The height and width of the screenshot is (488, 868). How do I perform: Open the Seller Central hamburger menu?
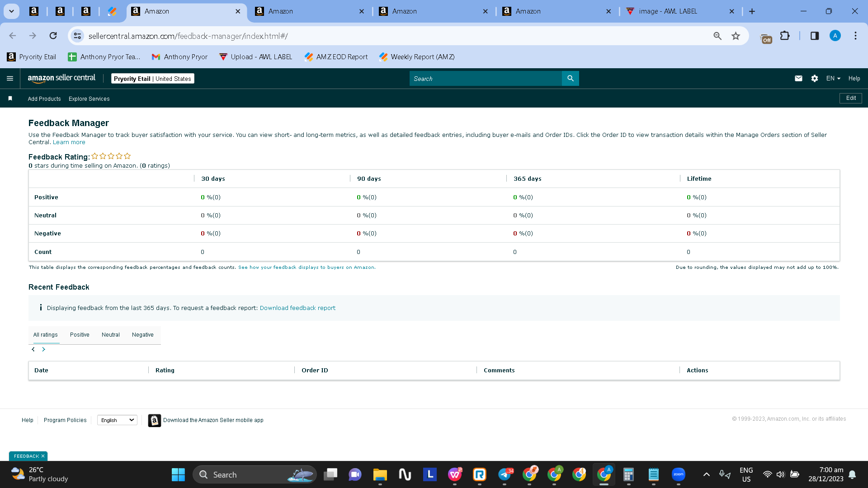tap(10, 79)
